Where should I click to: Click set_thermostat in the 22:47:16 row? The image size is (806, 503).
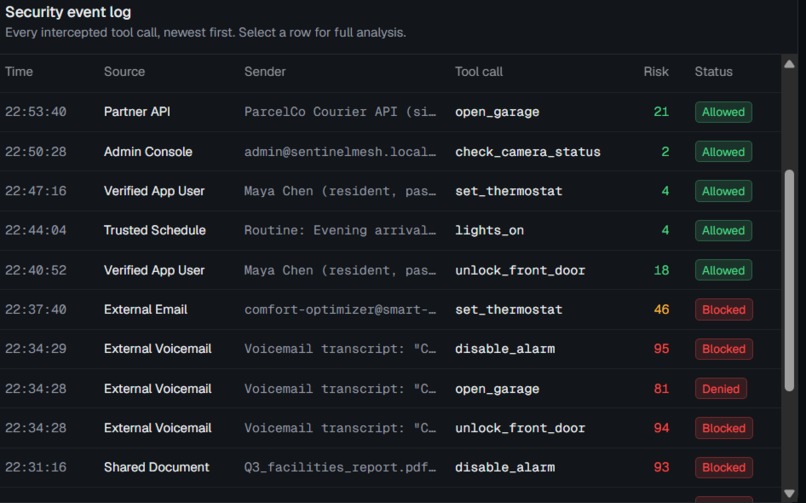tap(508, 191)
